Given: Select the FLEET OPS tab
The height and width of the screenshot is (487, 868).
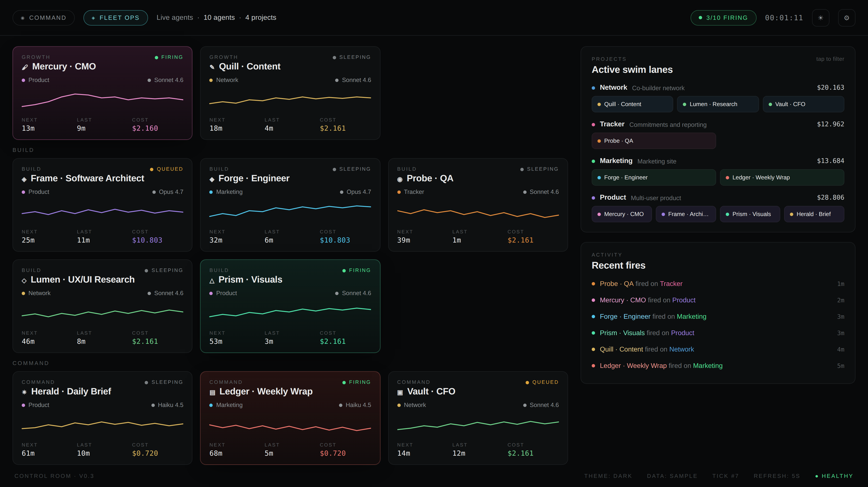Looking at the screenshot, I should pos(115,18).
